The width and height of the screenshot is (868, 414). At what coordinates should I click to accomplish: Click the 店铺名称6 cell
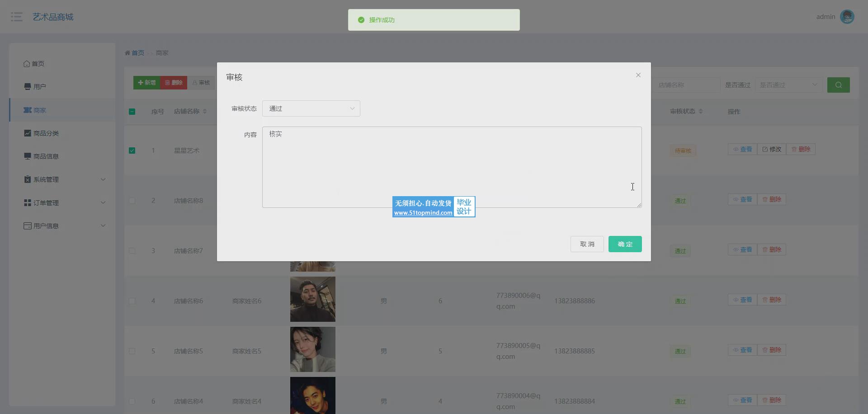189,301
